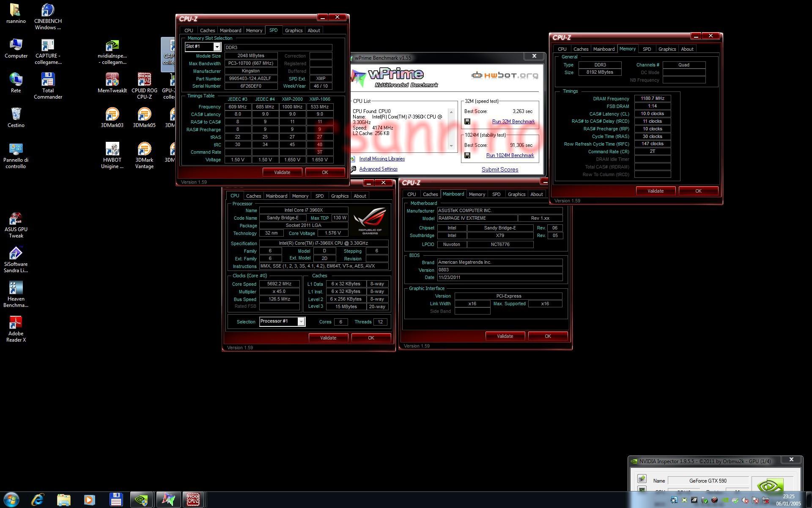Open Advanced Settings link in wPrime

378,169
